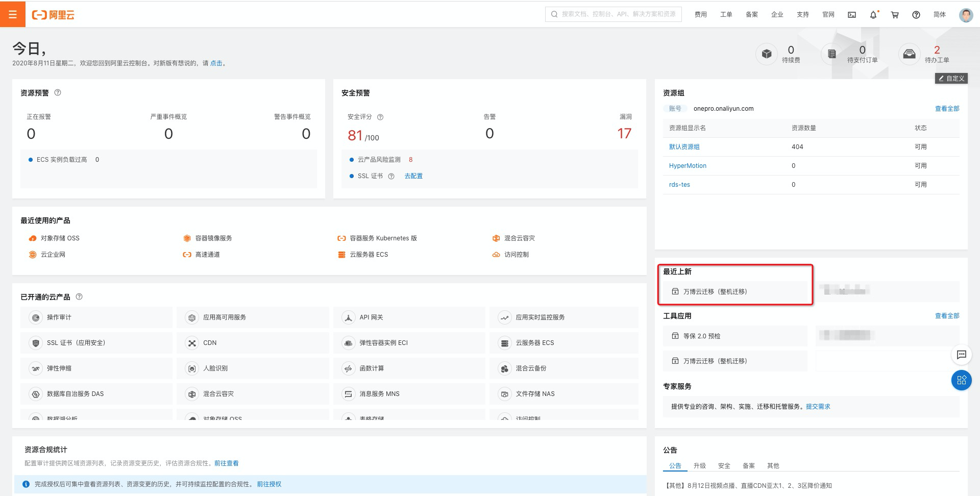Open the 备案 menu
Image resolution: width=980 pixels, height=496 pixels.
click(752, 15)
